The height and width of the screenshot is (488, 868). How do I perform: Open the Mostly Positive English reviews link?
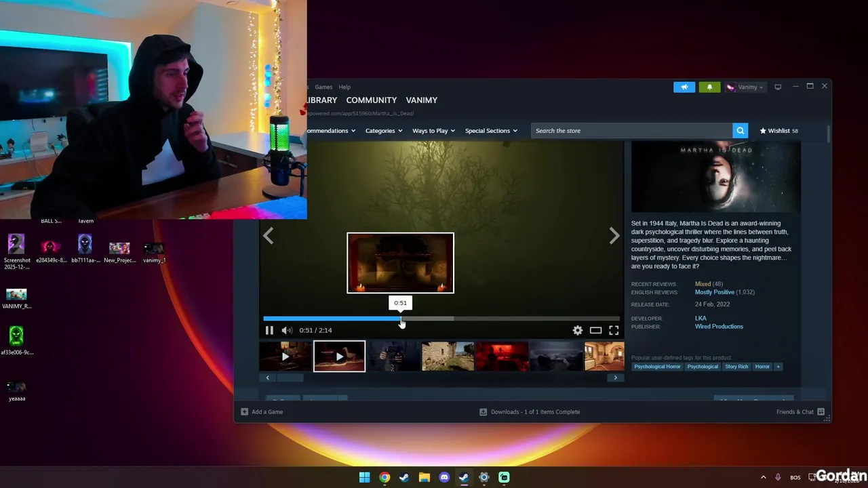click(x=714, y=292)
